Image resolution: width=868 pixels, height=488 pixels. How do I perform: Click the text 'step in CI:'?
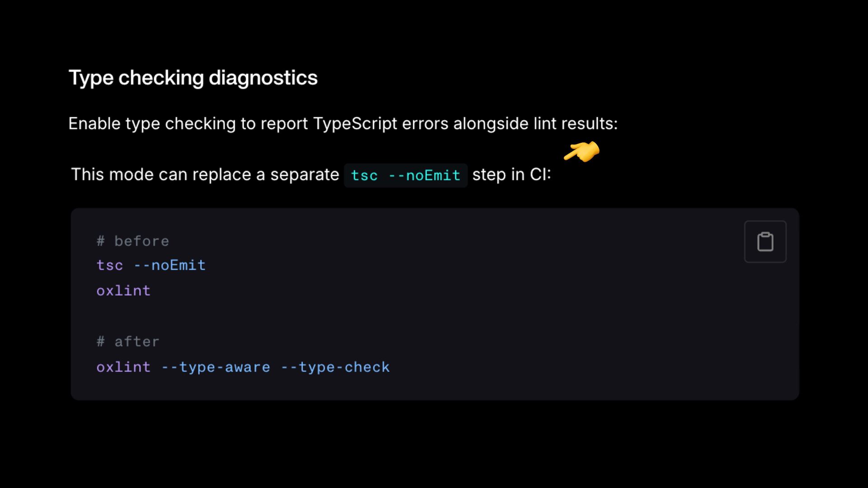tap(511, 174)
